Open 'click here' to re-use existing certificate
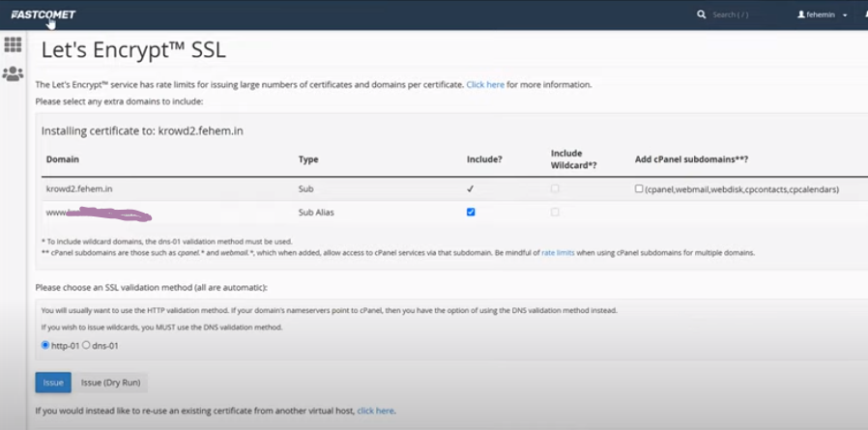 [375, 411]
